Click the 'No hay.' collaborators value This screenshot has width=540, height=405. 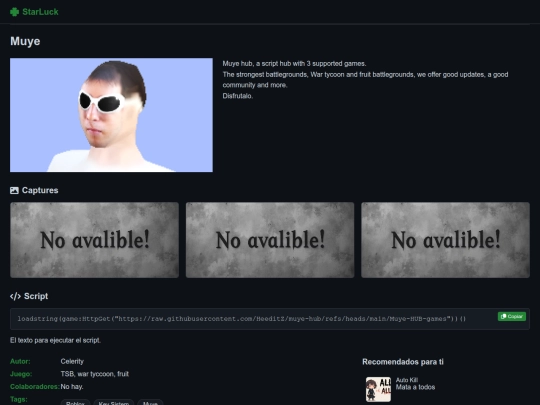coord(72,387)
